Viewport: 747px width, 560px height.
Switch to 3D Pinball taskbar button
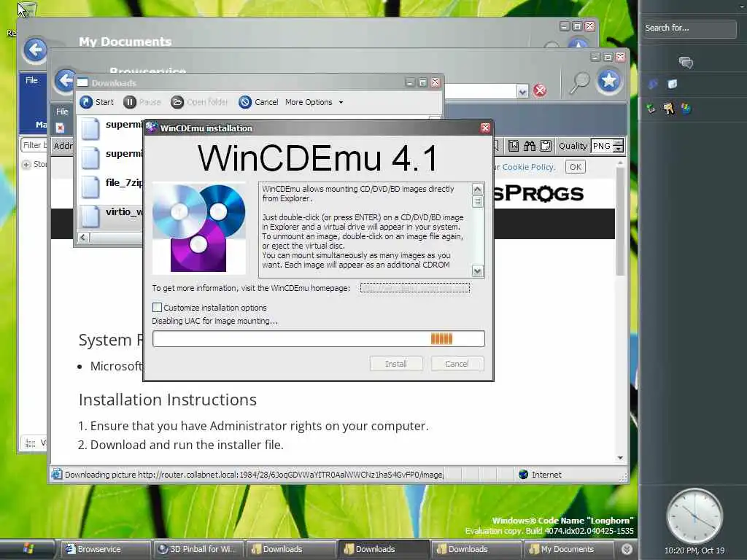[199, 549]
